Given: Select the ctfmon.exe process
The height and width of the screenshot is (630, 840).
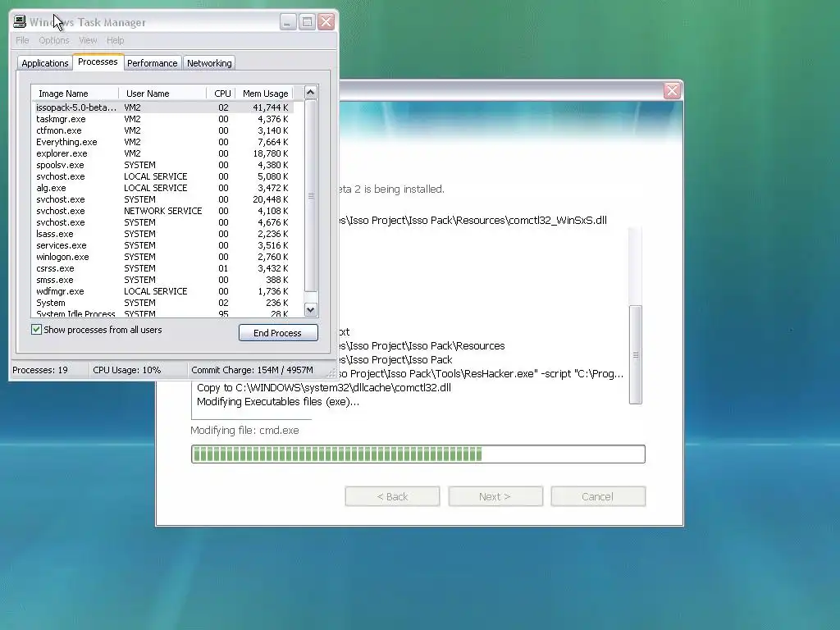Looking at the screenshot, I should 163,130.
